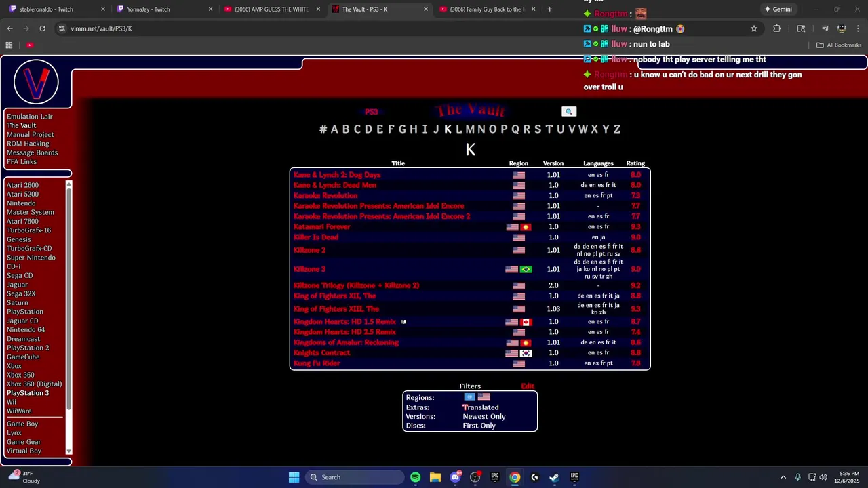Image resolution: width=868 pixels, height=488 pixels.
Task: Open the weather widget showing 31°F Cloudy
Action: 25,477
